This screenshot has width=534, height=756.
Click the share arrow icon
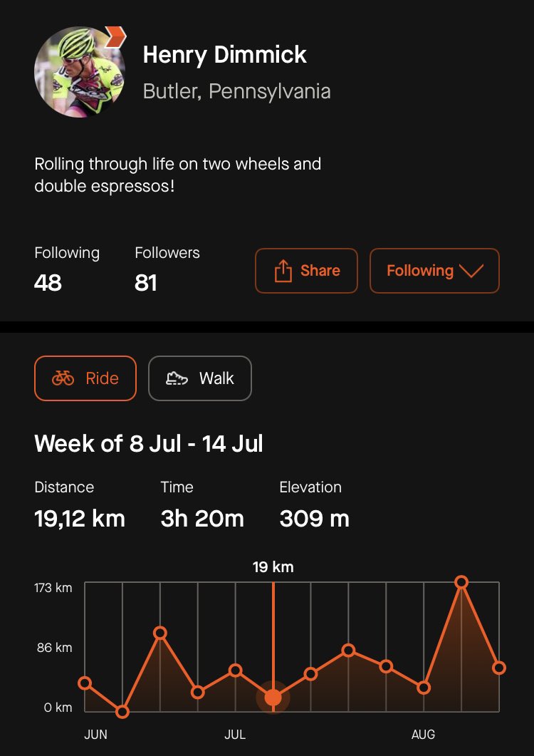click(283, 271)
